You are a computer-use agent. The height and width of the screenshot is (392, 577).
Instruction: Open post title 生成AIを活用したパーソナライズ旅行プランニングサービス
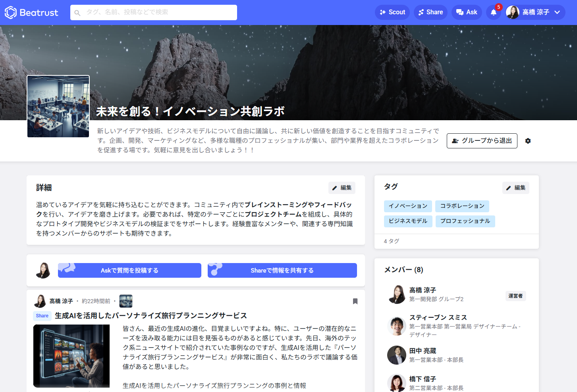coord(151,315)
